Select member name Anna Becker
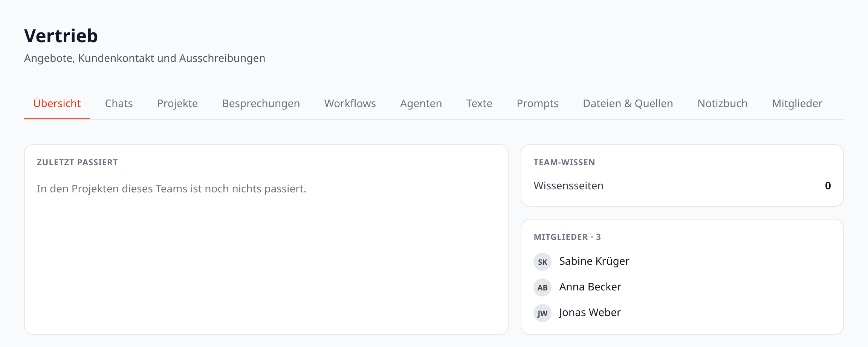Screen dimensions: 868x347 590,287
